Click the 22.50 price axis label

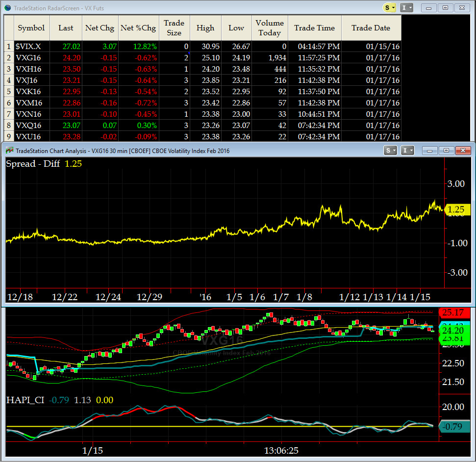[x=453, y=363]
